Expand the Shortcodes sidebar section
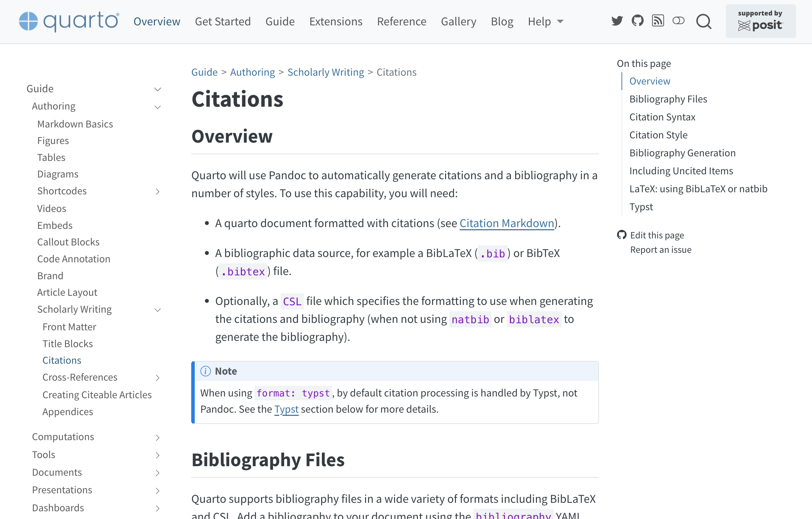Image resolution: width=812 pixels, height=519 pixels. pyautogui.click(x=158, y=192)
